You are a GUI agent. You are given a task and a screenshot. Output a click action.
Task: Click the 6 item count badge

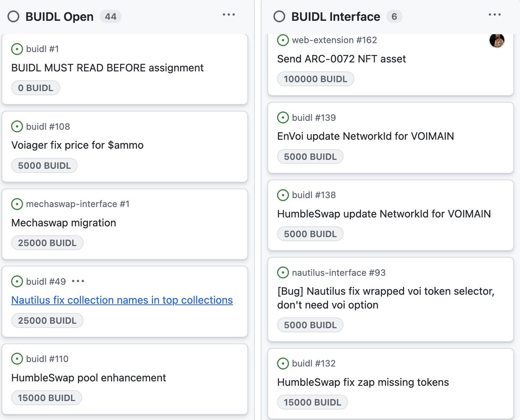tap(394, 17)
